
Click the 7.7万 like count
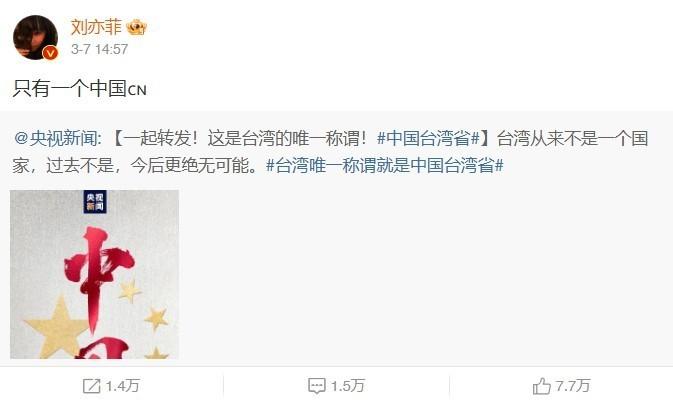tap(573, 386)
